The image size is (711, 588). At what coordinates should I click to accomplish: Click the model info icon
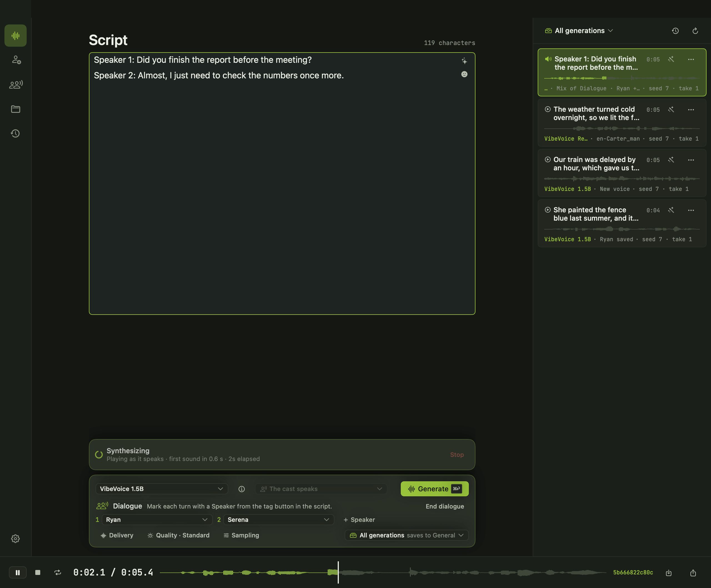pyautogui.click(x=241, y=489)
